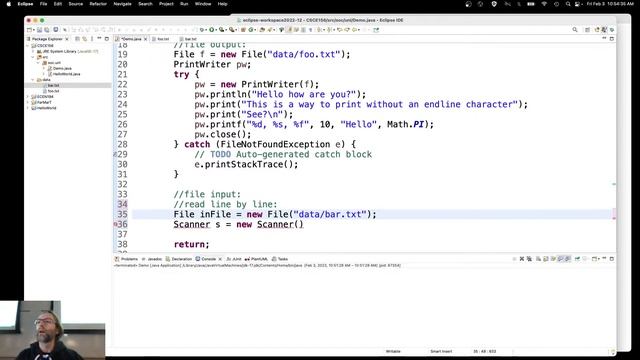640x360 pixels.
Task: Open the JUnit view tab
Action: 234,259
